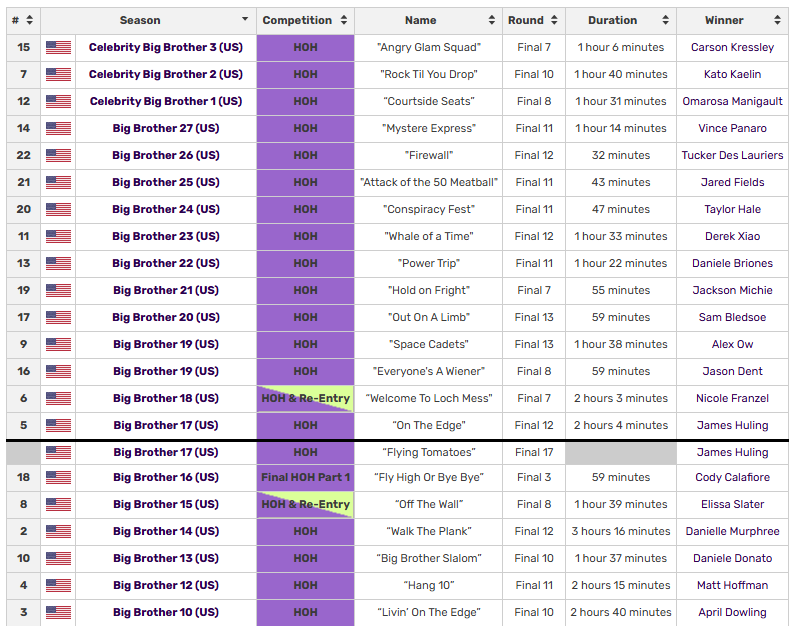Click US flag beside Big Brother 24
792x626 pixels.
[x=58, y=209]
